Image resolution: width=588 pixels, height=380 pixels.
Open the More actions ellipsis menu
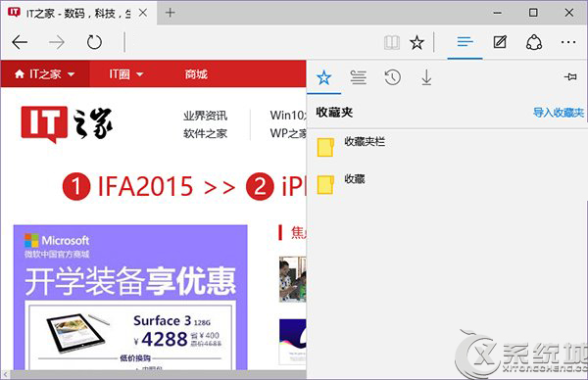(568, 42)
